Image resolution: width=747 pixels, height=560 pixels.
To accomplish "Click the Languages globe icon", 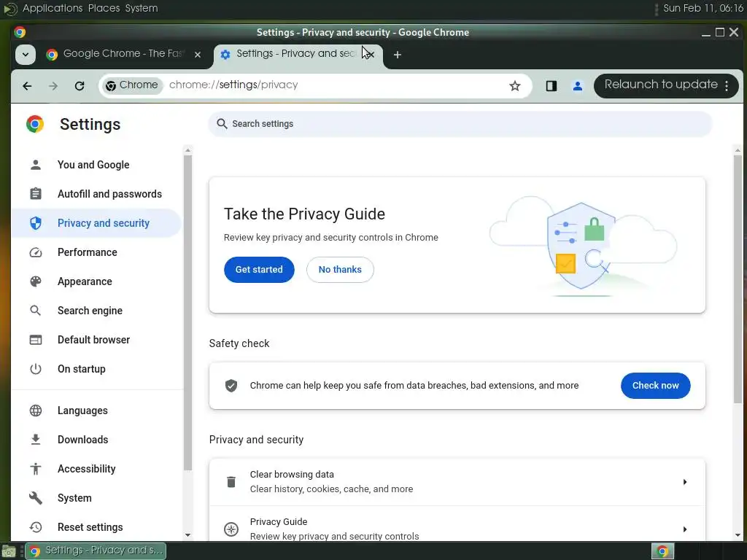I will (36, 411).
